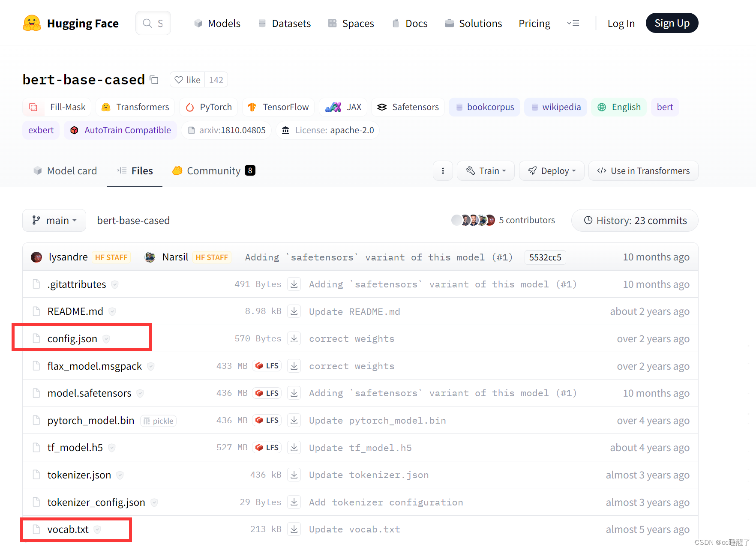Open the vocab.txt file
The width and height of the screenshot is (756, 550).
68,529
